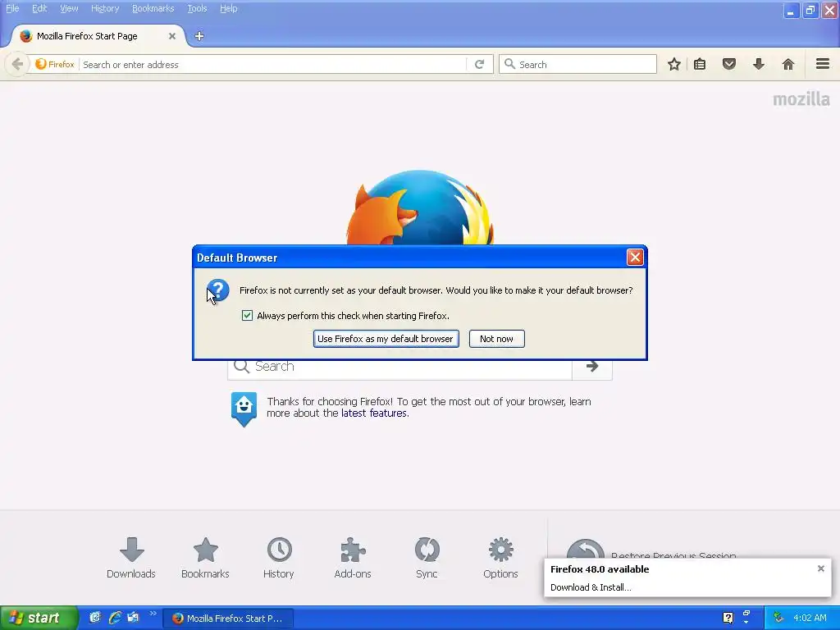Open the Edit menu
This screenshot has height=630, width=840.
39,8
